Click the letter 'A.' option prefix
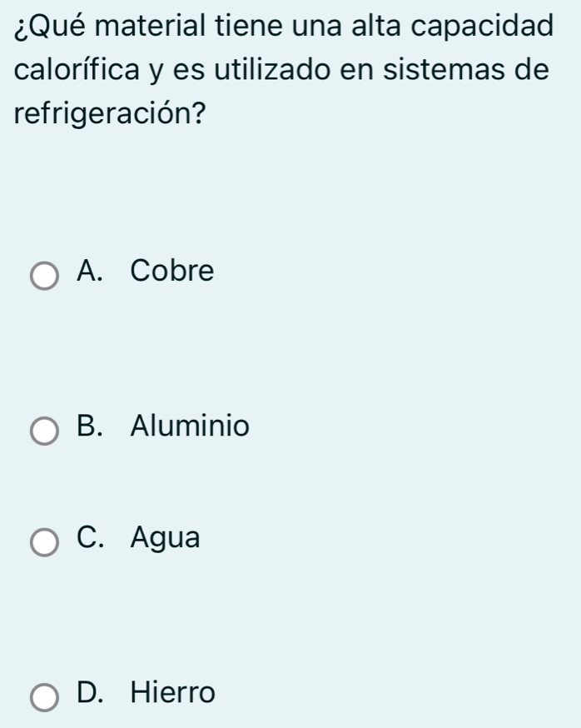Viewport: 581px width, 728px height. coord(93,271)
